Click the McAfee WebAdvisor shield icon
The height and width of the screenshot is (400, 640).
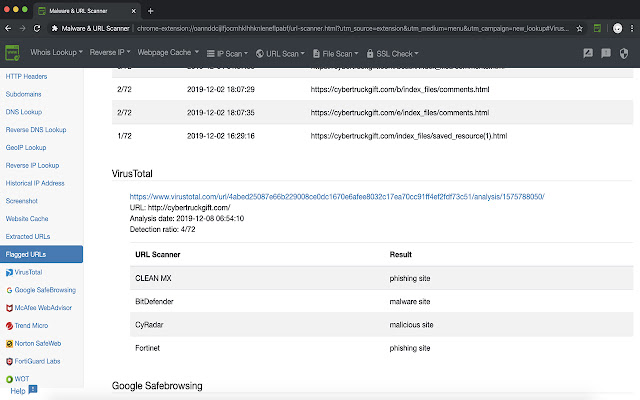(9, 308)
